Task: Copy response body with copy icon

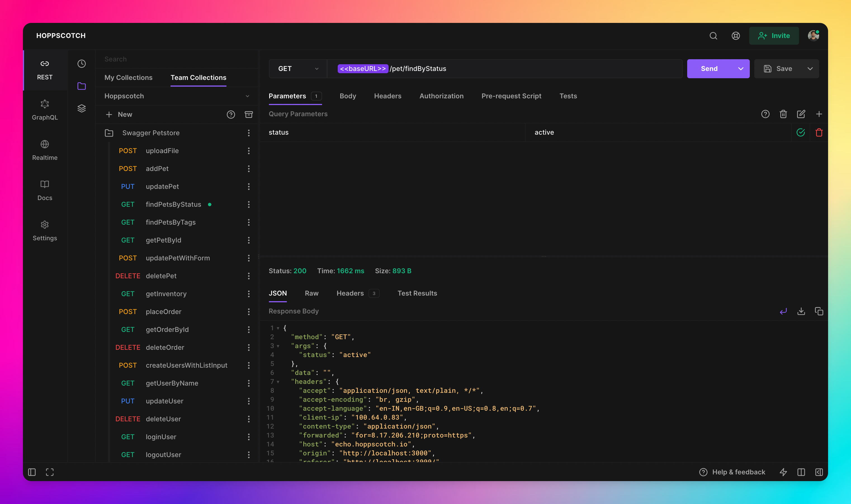Action: [819, 311]
